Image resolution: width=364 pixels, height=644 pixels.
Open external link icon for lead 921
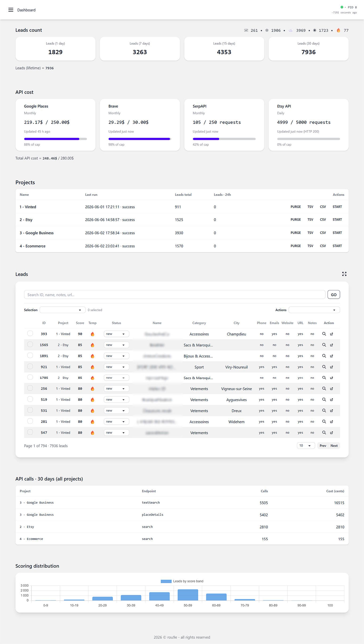coord(331,367)
